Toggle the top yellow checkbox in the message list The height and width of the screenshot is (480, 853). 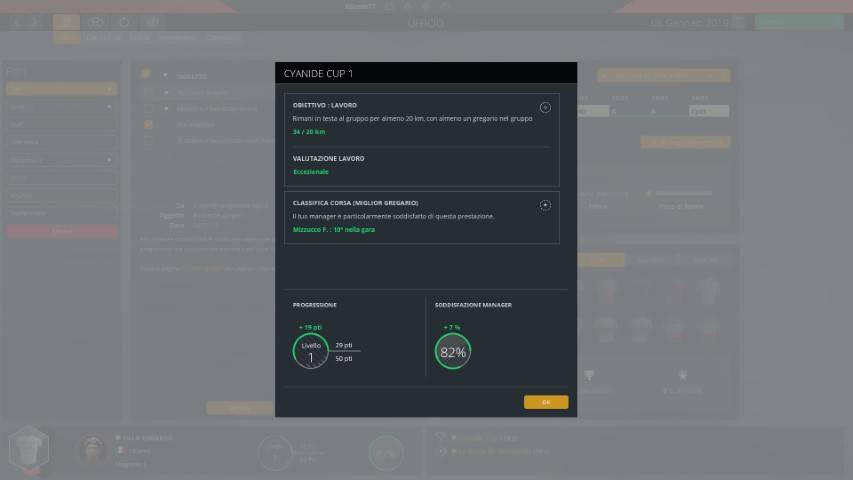point(146,74)
